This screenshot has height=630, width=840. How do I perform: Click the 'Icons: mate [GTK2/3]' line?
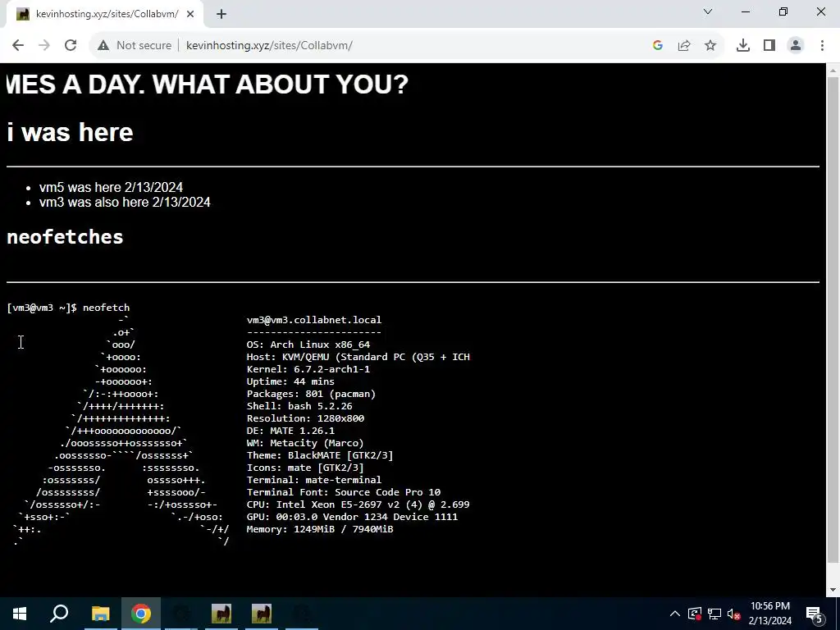tap(305, 468)
